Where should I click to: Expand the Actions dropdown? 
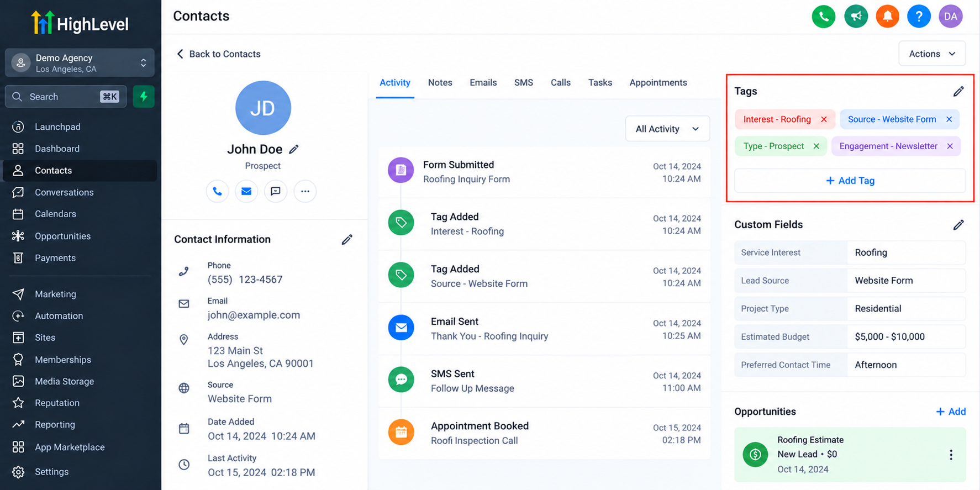click(x=932, y=54)
